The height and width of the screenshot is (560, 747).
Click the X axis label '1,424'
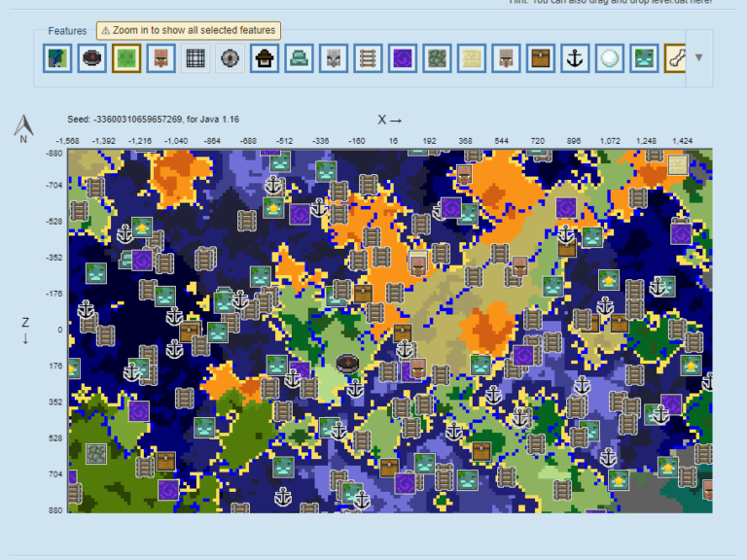(x=682, y=141)
